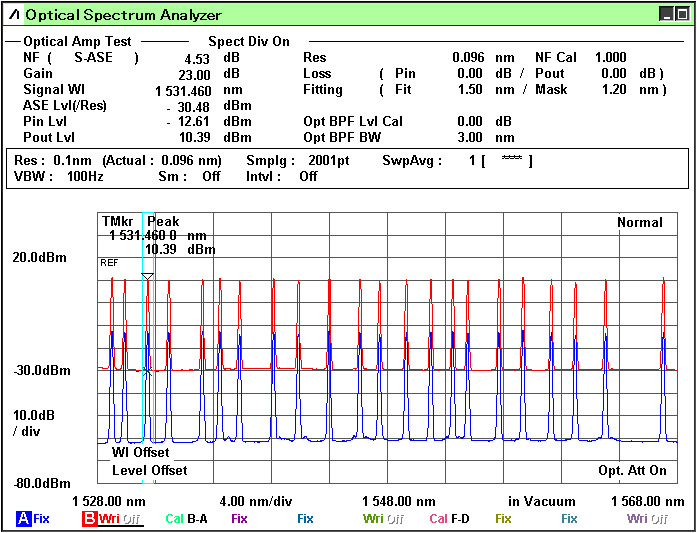The image size is (697, 533).
Task: Click the 1 568.00 nm stop wavelength
Action: point(648,502)
